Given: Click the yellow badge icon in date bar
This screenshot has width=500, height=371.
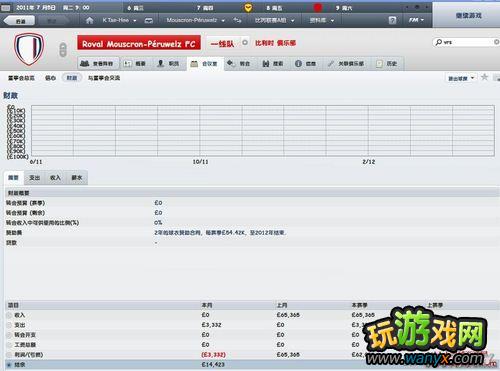Looking at the screenshot, I should pyautogui.click(x=248, y=7).
